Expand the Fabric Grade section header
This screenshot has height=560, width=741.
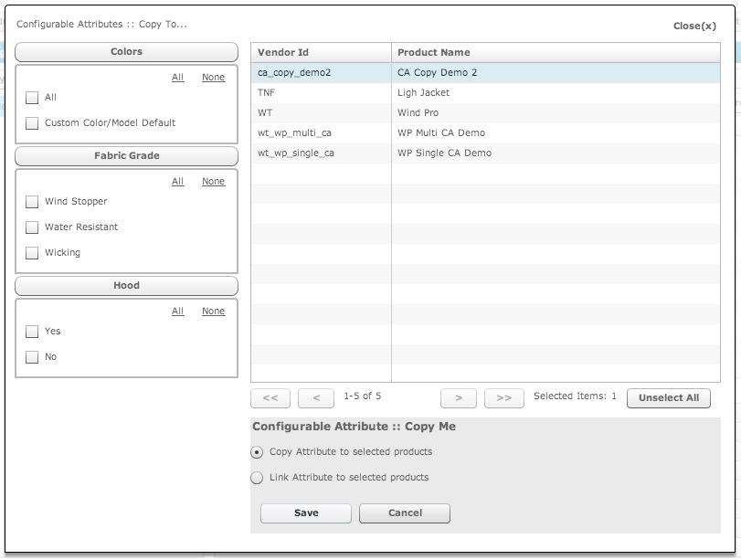click(x=126, y=155)
